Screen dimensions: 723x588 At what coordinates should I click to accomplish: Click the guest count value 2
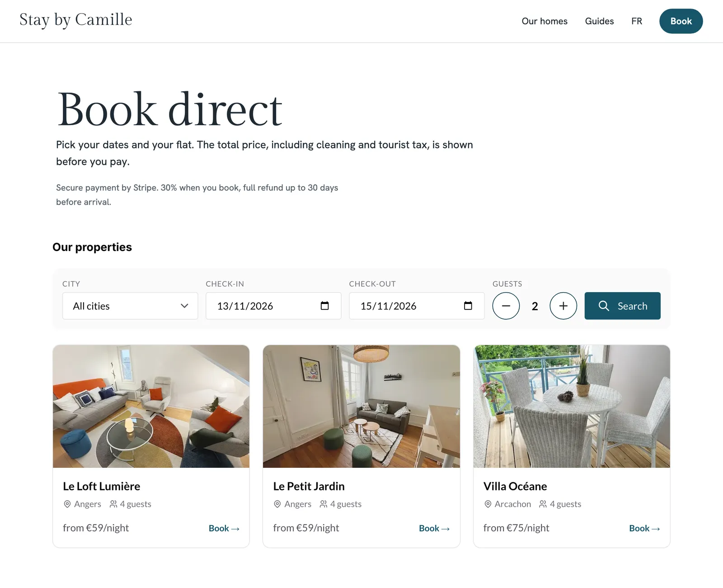coord(535,306)
